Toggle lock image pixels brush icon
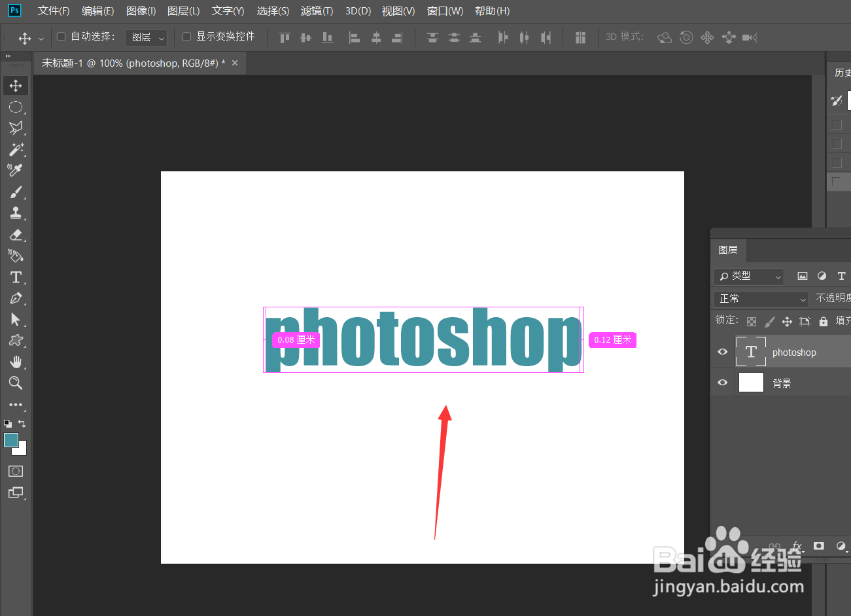The width and height of the screenshot is (851, 616). (x=769, y=321)
